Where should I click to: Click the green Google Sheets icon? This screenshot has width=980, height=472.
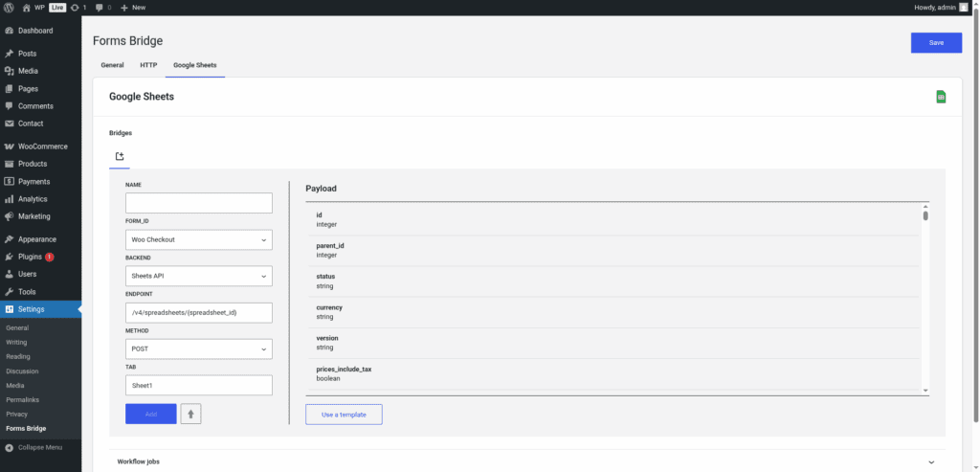point(941,97)
